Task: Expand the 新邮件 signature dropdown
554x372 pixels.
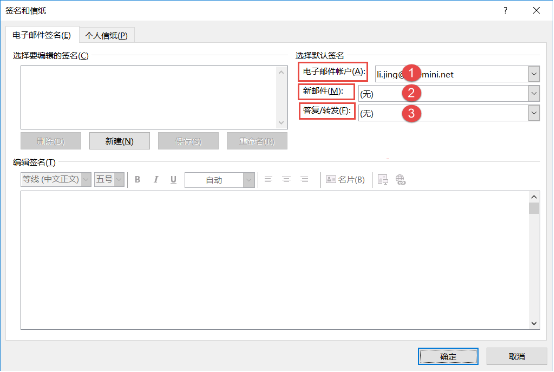Action: 534,94
